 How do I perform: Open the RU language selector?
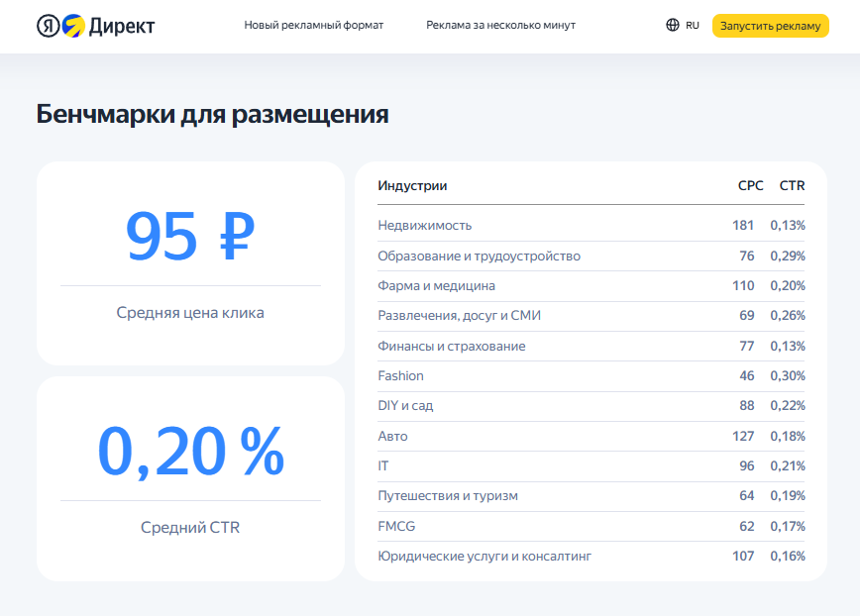click(x=693, y=26)
